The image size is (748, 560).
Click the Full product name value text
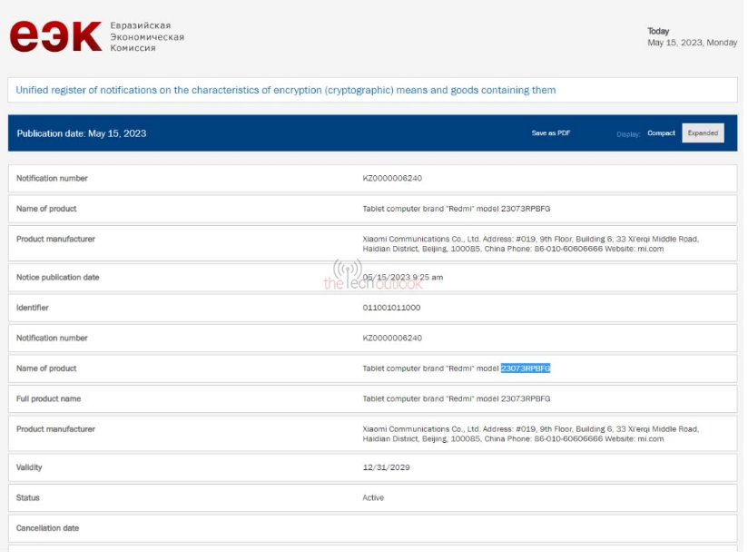point(458,400)
